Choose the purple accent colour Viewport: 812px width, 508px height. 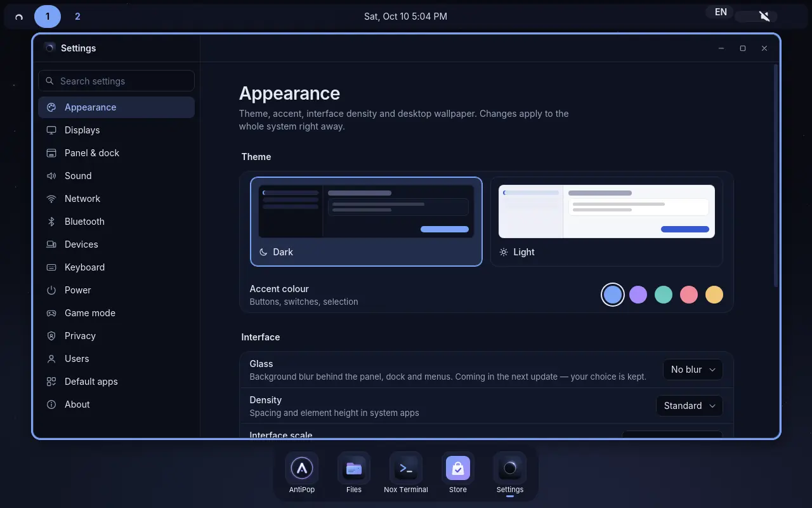point(638,295)
